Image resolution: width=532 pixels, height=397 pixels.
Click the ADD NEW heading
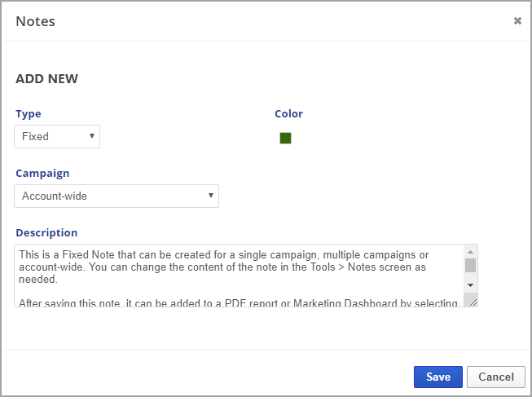pyautogui.click(x=47, y=79)
